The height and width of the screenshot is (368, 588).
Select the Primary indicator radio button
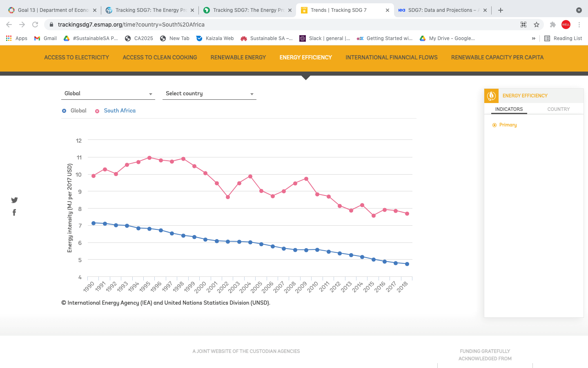[x=494, y=125]
